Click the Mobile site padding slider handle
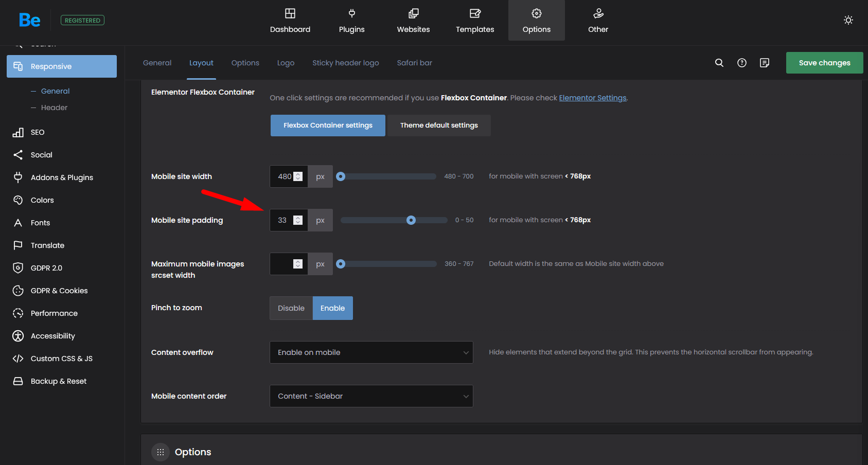868x465 pixels. click(411, 220)
